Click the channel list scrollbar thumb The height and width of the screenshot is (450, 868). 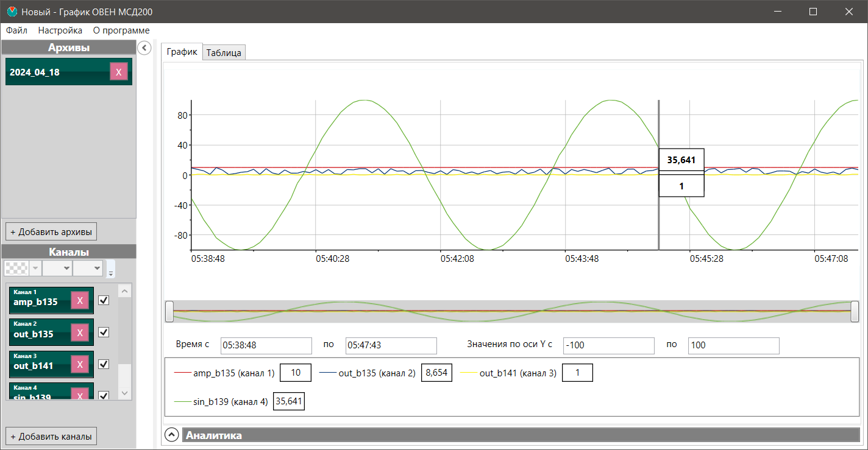(x=124, y=331)
